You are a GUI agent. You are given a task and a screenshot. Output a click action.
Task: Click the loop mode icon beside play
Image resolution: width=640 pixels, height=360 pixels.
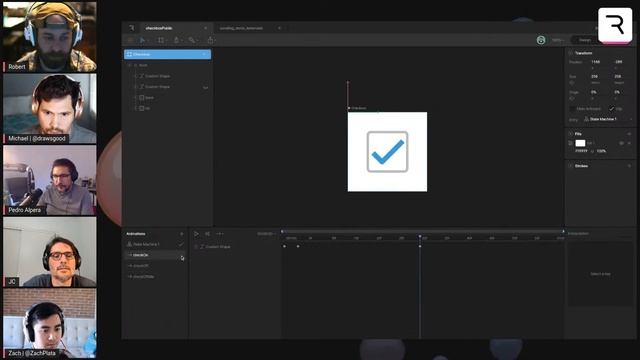coord(207,234)
